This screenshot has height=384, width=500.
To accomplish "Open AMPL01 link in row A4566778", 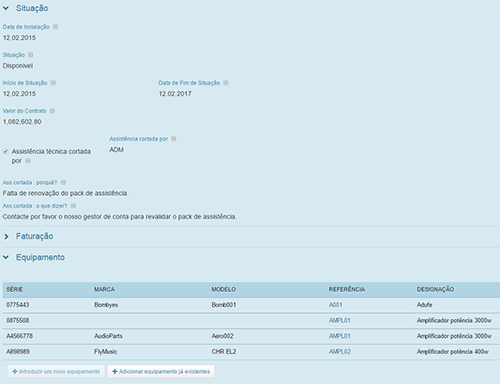I will (x=339, y=336).
